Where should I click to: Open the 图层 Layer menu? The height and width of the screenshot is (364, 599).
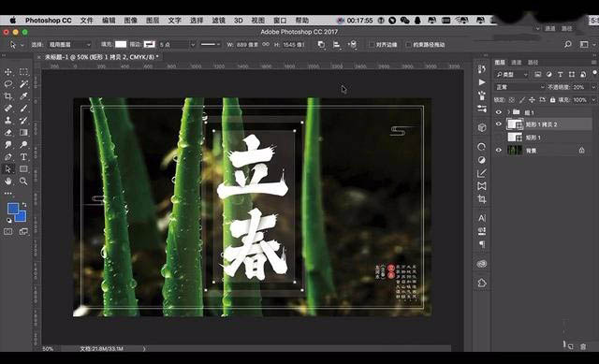(153, 21)
